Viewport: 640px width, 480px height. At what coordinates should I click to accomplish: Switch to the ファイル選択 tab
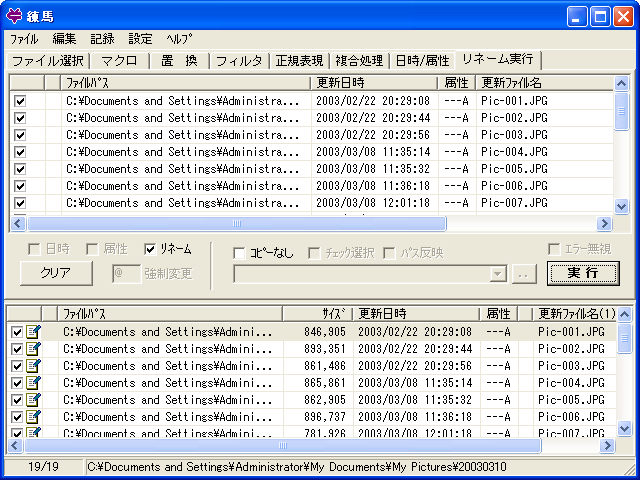pos(48,61)
